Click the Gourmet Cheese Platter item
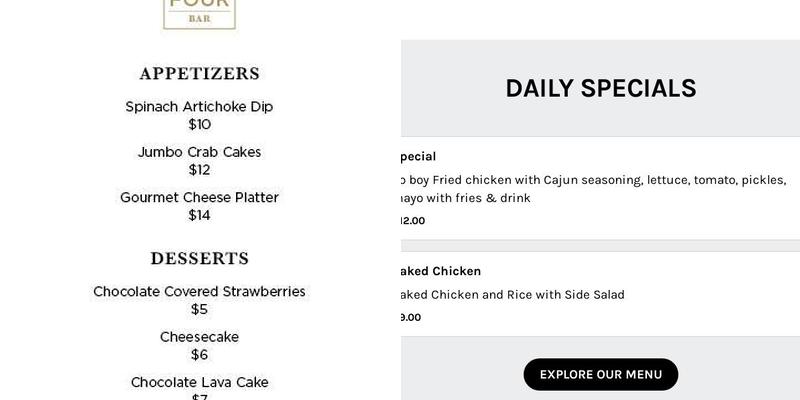800x400 pixels. [x=199, y=197]
